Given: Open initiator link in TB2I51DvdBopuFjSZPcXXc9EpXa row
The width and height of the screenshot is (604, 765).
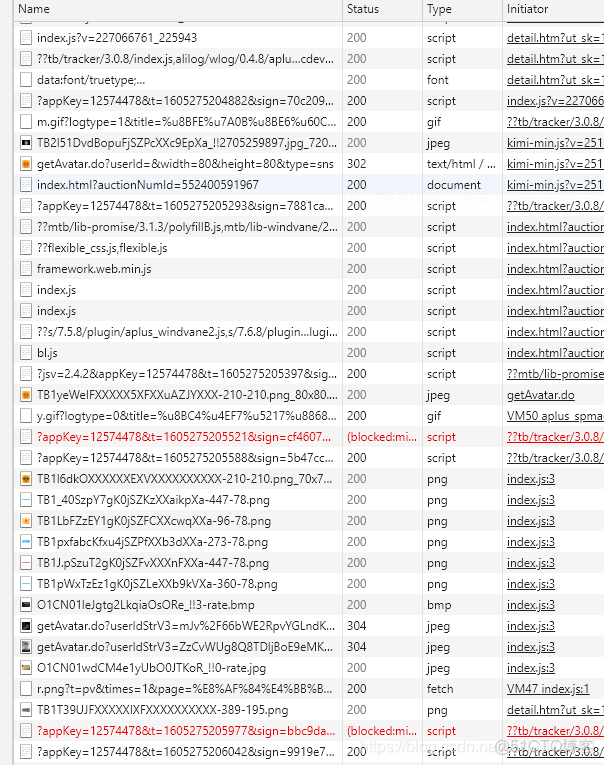Looking at the screenshot, I should click(x=555, y=143).
